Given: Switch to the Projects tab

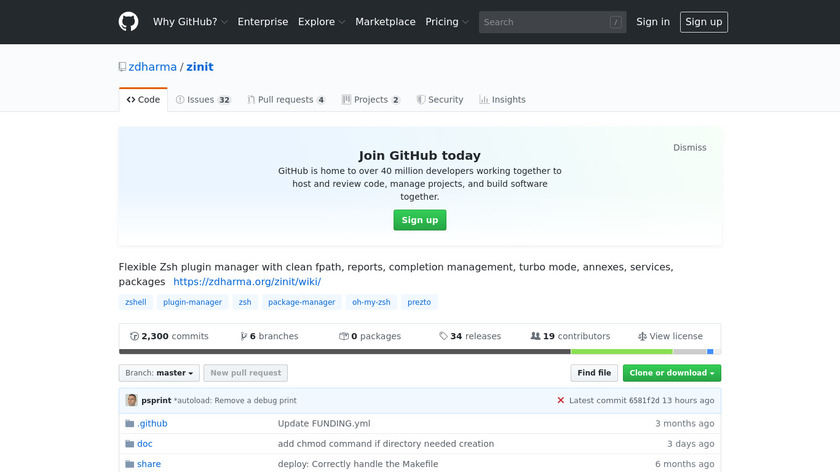Looking at the screenshot, I should pos(371,100).
